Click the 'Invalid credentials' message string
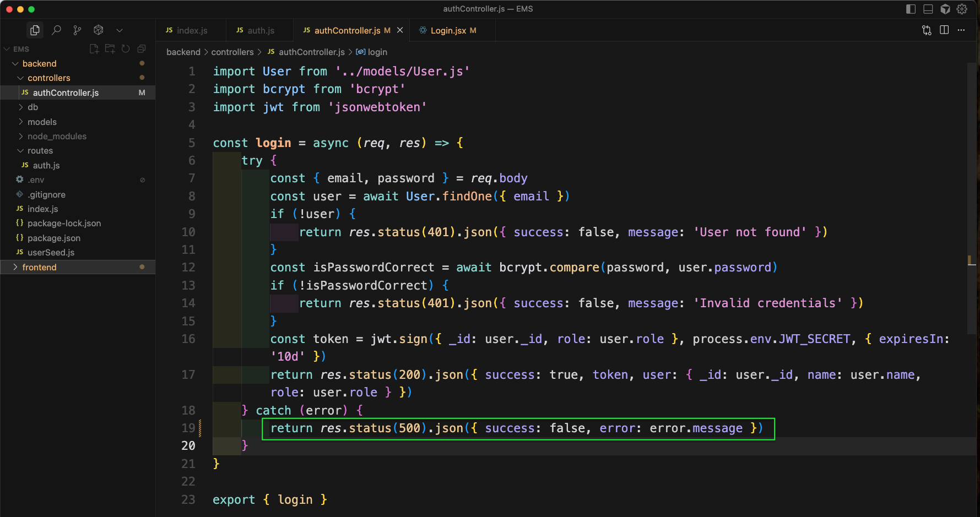The height and width of the screenshot is (517, 980). pos(767,303)
